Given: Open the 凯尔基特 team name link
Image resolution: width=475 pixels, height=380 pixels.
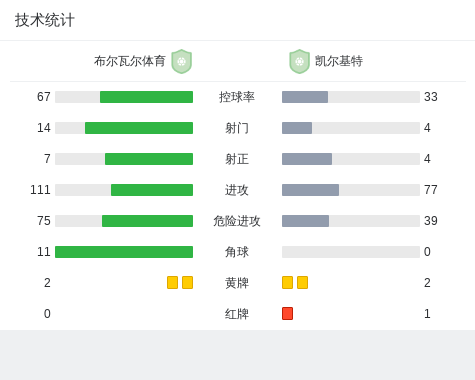Looking at the screenshot, I should tap(339, 61).
